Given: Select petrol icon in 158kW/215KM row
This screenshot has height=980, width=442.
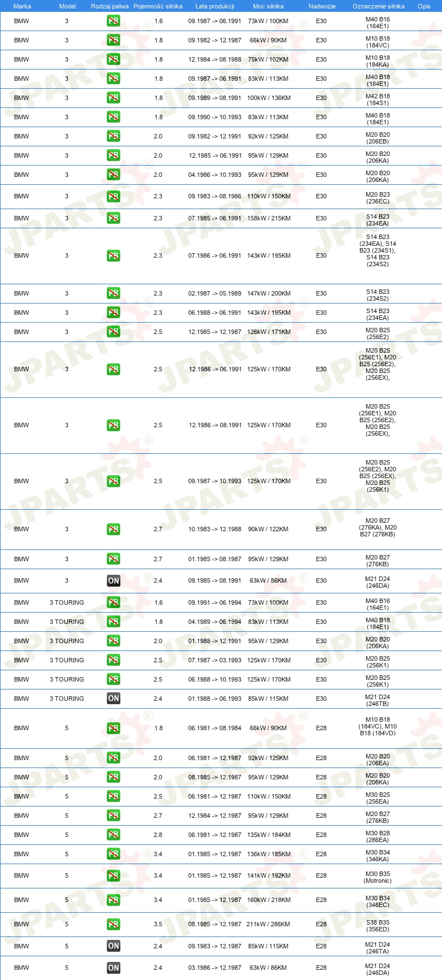Looking at the screenshot, I should 114,218.
